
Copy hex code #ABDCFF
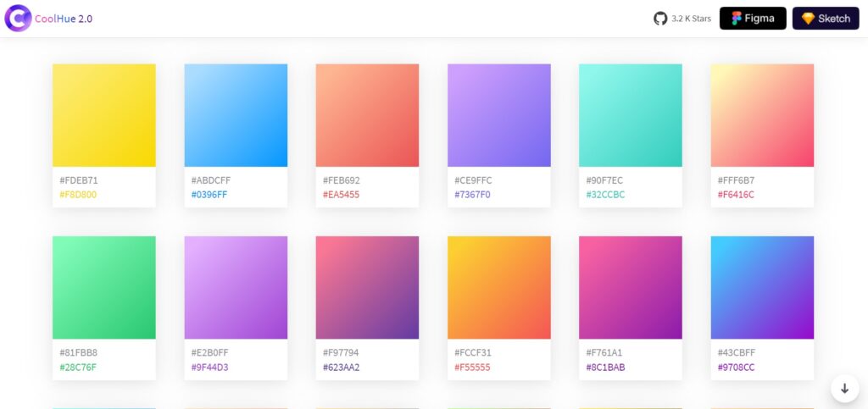coord(211,180)
